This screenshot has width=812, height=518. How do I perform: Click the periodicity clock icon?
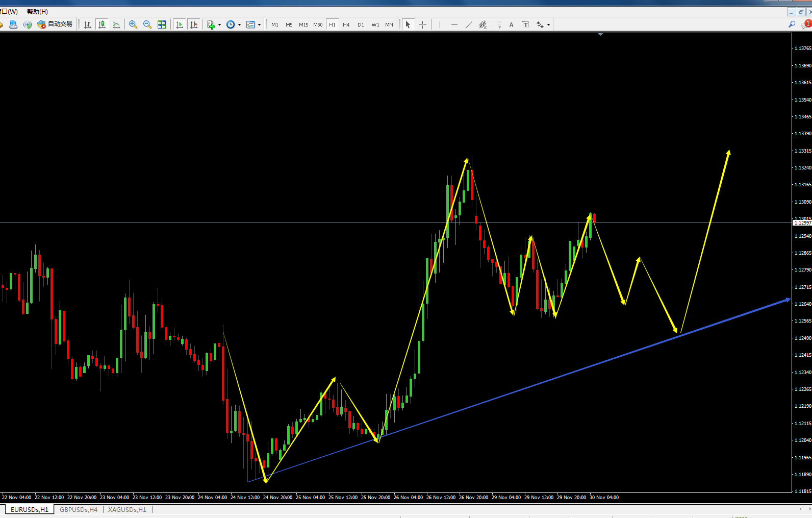pyautogui.click(x=231, y=24)
